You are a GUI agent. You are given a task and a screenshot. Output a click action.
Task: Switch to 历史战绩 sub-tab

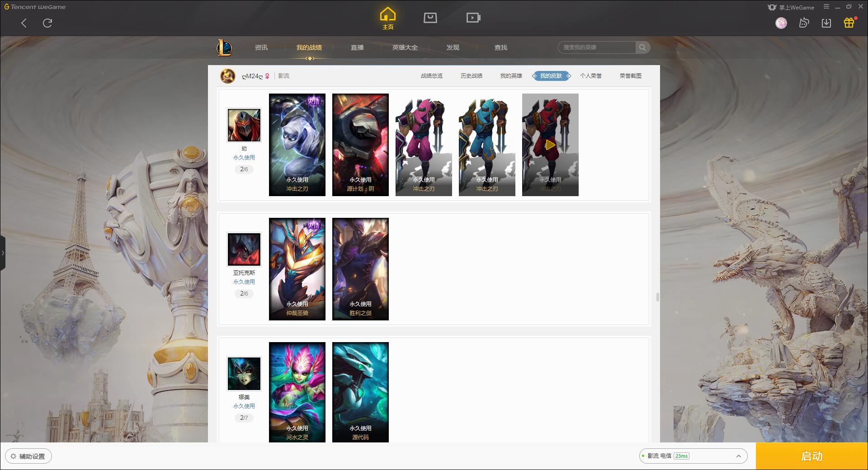(472, 76)
